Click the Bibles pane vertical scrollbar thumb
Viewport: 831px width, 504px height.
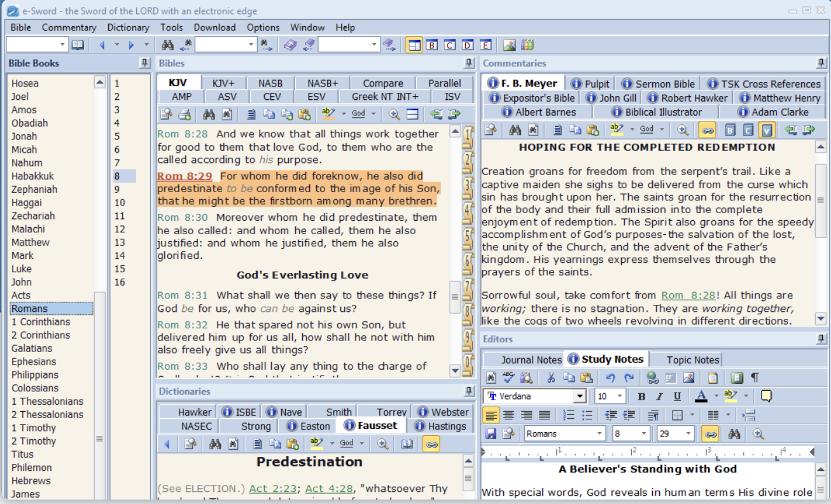[455, 297]
